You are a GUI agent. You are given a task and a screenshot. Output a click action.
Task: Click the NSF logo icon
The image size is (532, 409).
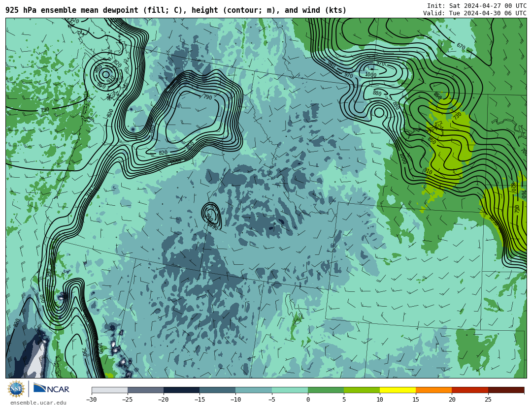point(16,389)
